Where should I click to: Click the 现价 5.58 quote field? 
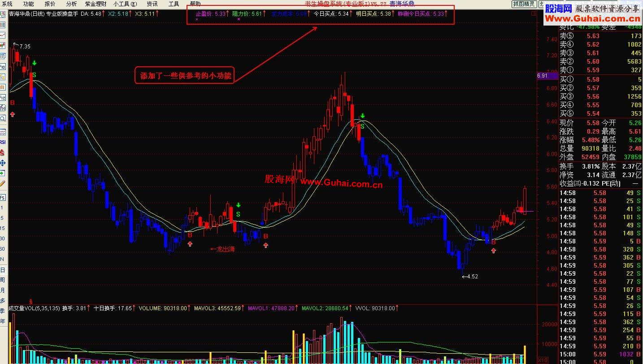click(x=579, y=123)
